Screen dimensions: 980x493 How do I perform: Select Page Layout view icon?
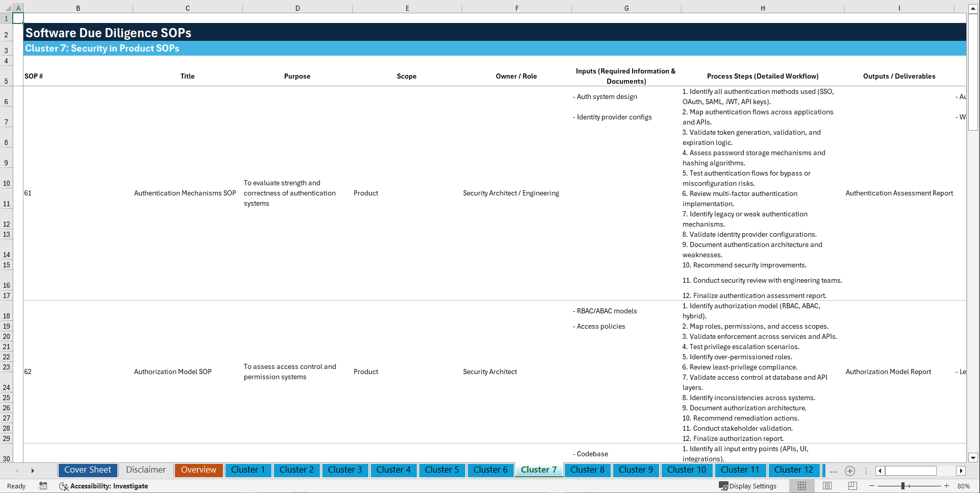[x=826, y=486]
